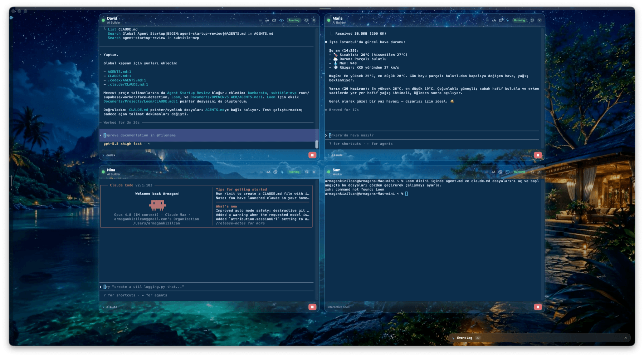Click the green status dot next to David
Screen dimensions: 644x357
click(x=103, y=20)
